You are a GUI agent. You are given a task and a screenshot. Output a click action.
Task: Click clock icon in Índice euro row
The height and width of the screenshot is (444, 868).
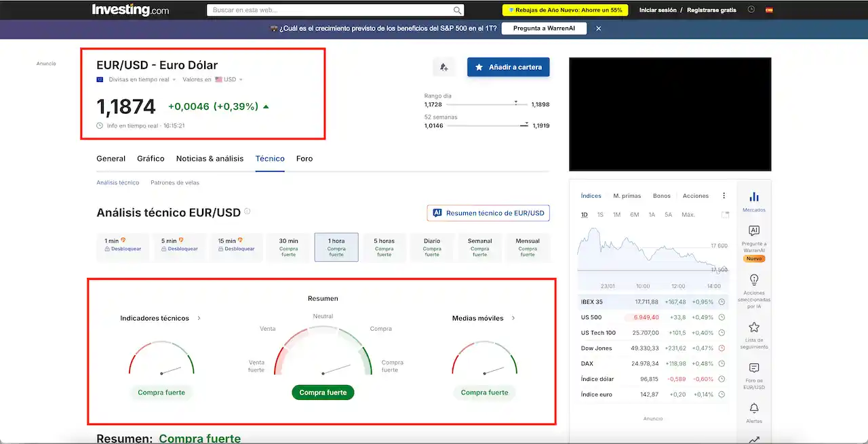[x=722, y=395]
